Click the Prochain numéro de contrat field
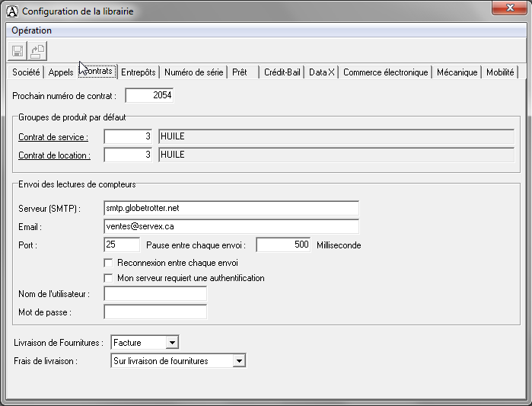 point(149,96)
